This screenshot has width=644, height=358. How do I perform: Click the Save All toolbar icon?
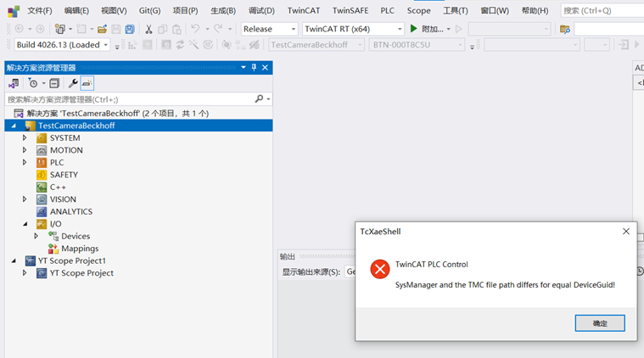coord(130,29)
